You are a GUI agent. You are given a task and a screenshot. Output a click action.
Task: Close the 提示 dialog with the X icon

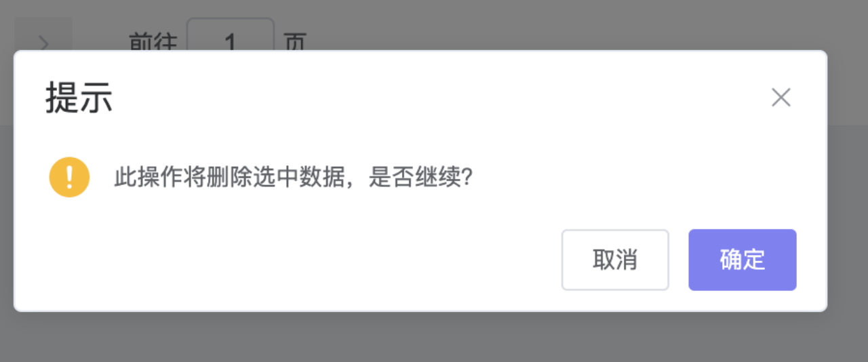click(x=781, y=98)
